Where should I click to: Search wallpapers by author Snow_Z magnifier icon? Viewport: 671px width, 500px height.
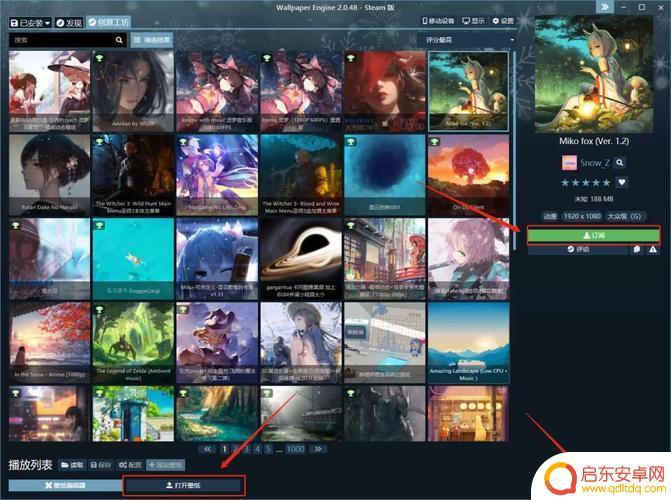pyautogui.click(x=620, y=163)
